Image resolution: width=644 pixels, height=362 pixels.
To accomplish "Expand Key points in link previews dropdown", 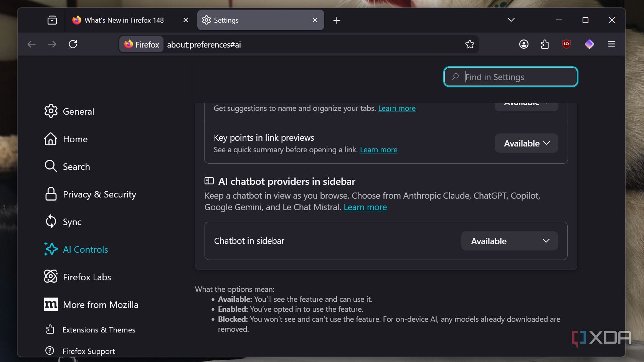I will pyautogui.click(x=527, y=143).
